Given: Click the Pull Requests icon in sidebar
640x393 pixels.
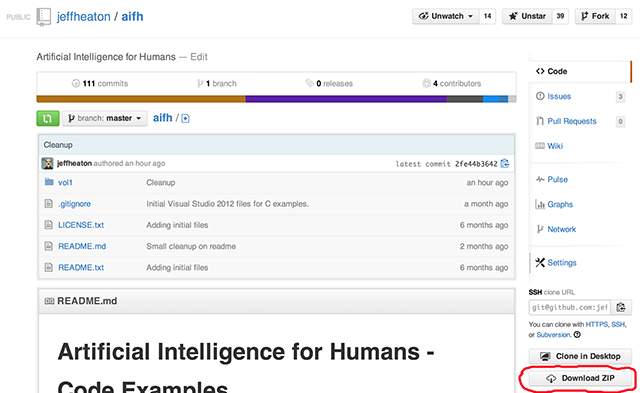Looking at the screenshot, I should coord(540,121).
